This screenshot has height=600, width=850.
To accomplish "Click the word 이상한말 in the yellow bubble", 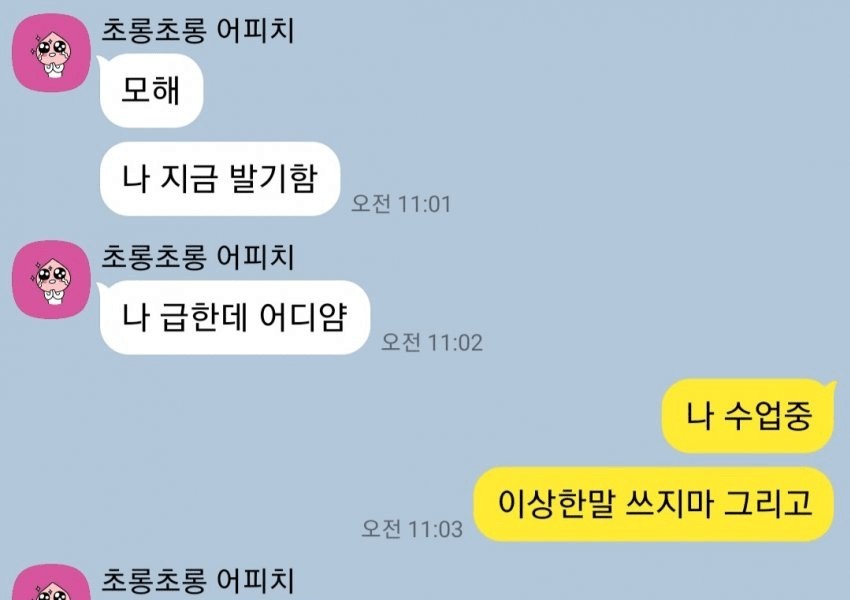I will [x=557, y=504].
